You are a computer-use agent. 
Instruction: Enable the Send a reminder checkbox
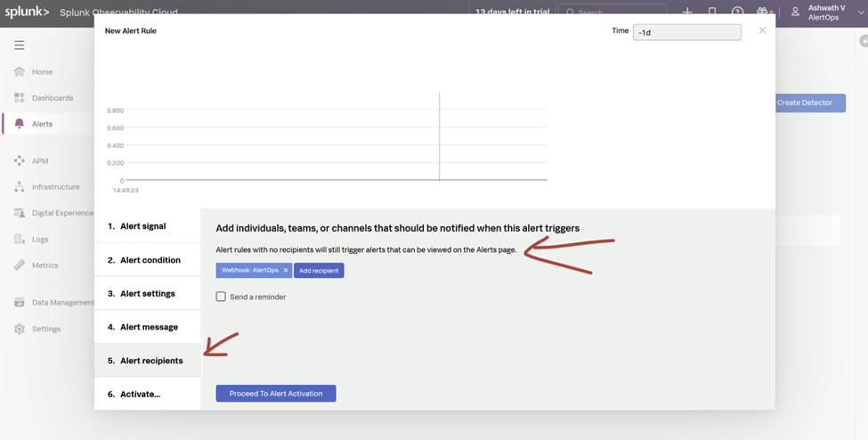(221, 297)
